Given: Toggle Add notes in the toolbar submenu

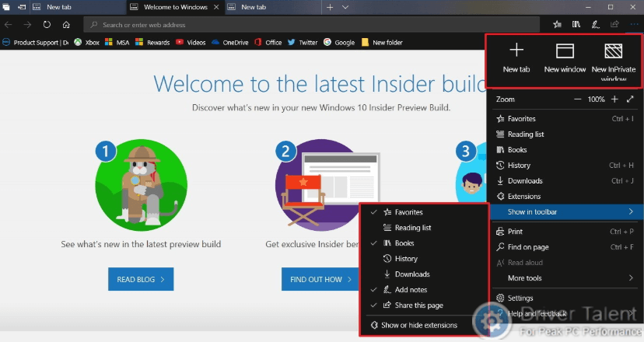Looking at the screenshot, I should pyautogui.click(x=424, y=290).
